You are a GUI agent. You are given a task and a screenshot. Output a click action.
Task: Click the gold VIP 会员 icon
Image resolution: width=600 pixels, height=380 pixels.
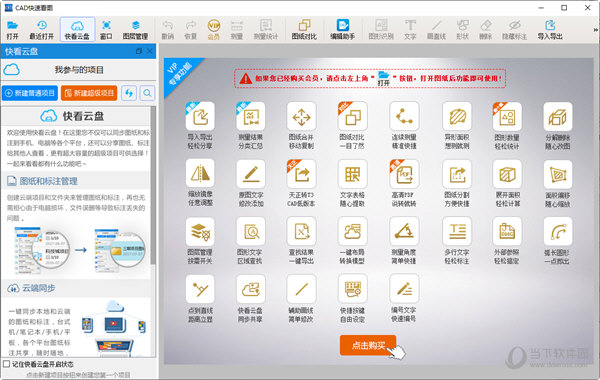pyautogui.click(x=214, y=30)
